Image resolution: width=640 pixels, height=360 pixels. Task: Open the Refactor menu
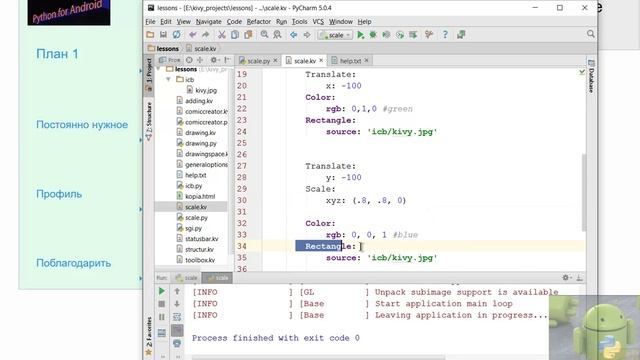tap(259, 22)
